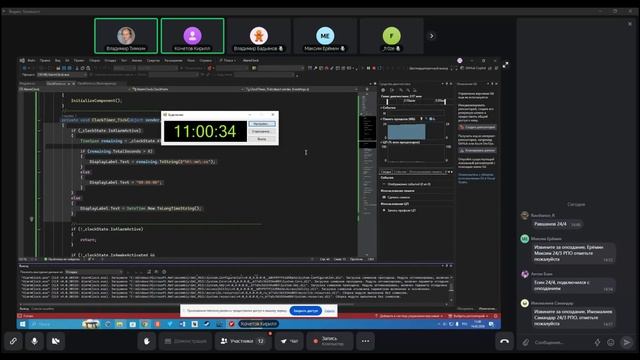Select Владимир Бадьянов participant tile
The image size is (640, 360).
259,36
